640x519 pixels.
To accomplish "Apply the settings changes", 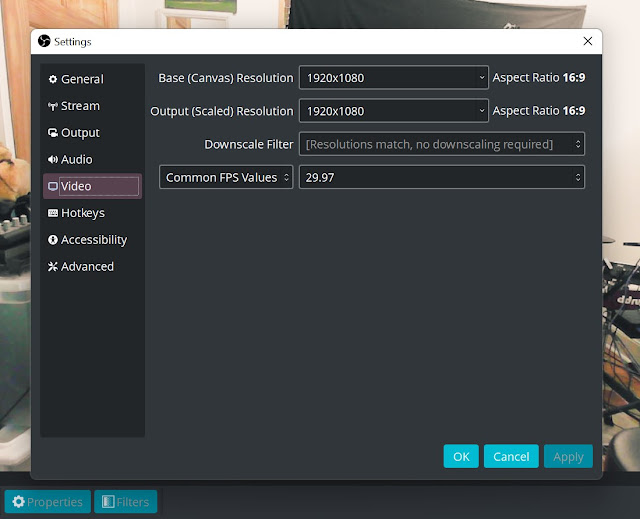I will 568,456.
